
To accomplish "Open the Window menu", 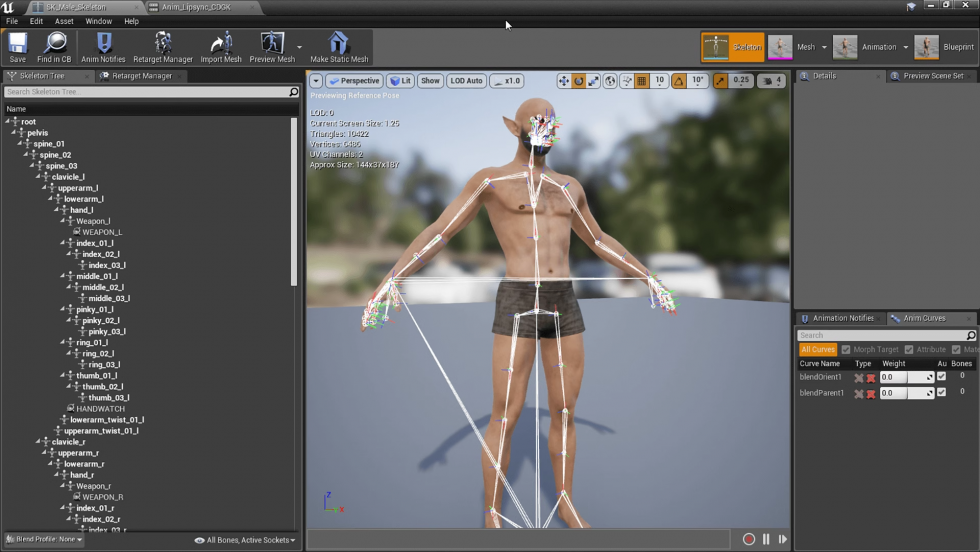I will [98, 21].
